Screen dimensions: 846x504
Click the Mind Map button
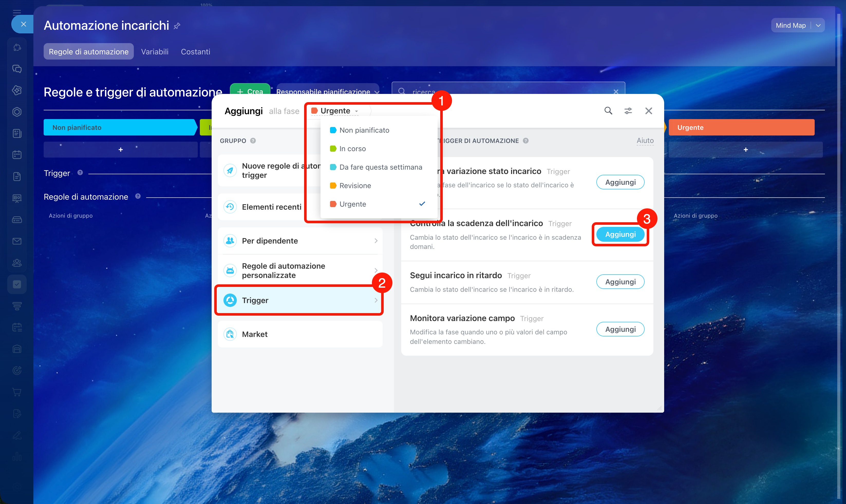[791, 25]
